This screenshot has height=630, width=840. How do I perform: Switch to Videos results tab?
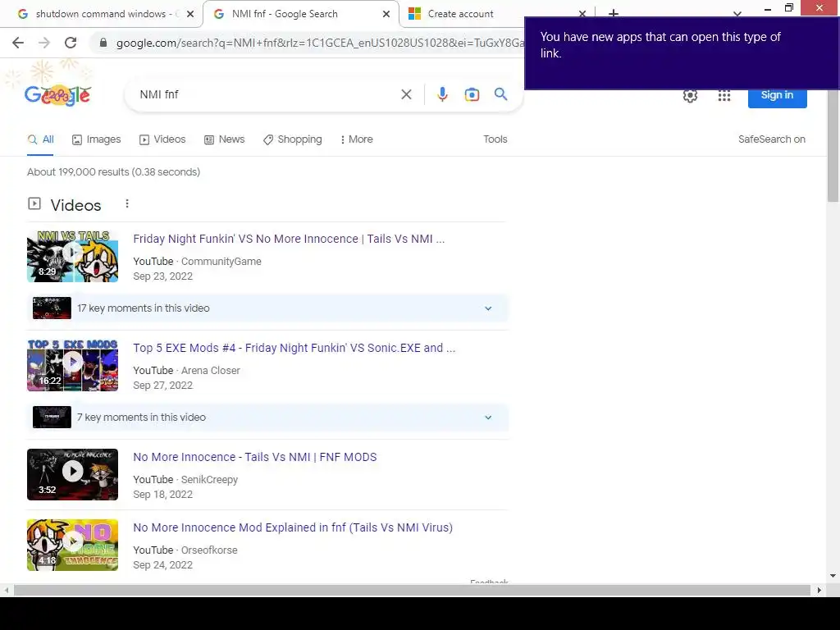point(162,139)
